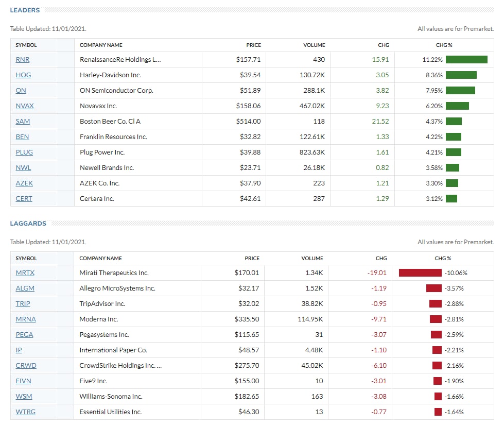
Task: Click the 823.63K volume for PLUG
Action: 312,152
